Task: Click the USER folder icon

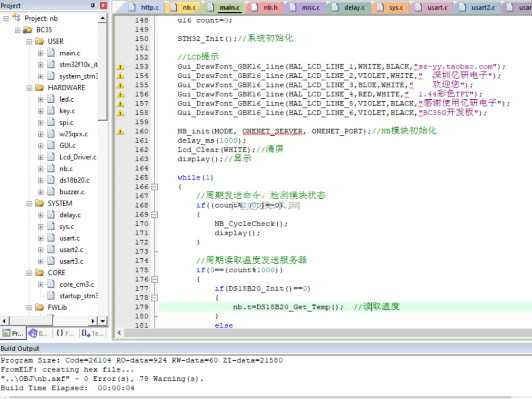Action: coord(40,41)
